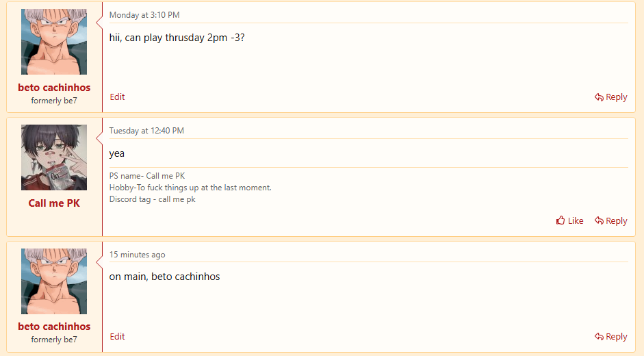Viewport: 644px width, 356px height.
Task: Click the reply arrow icon on the Monday 3:10 PM post
Action: tap(599, 97)
